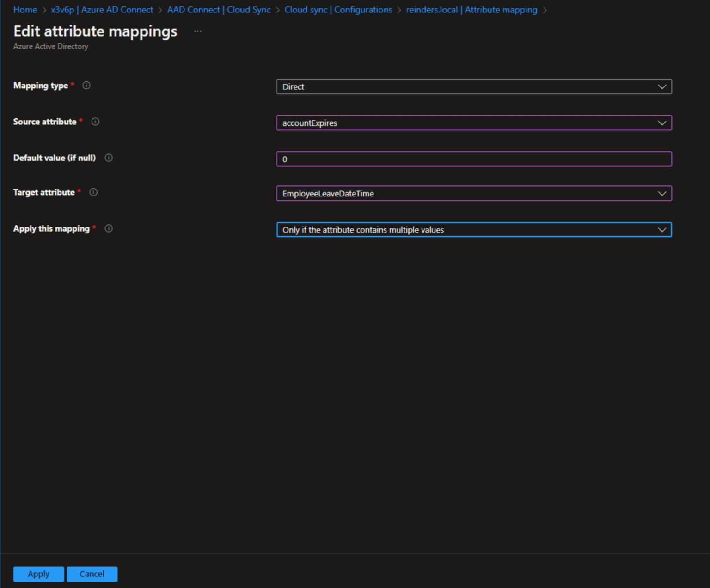
Task: Open x3v6p Azure AD Connect breadcrumb link
Action: tap(102, 10)
